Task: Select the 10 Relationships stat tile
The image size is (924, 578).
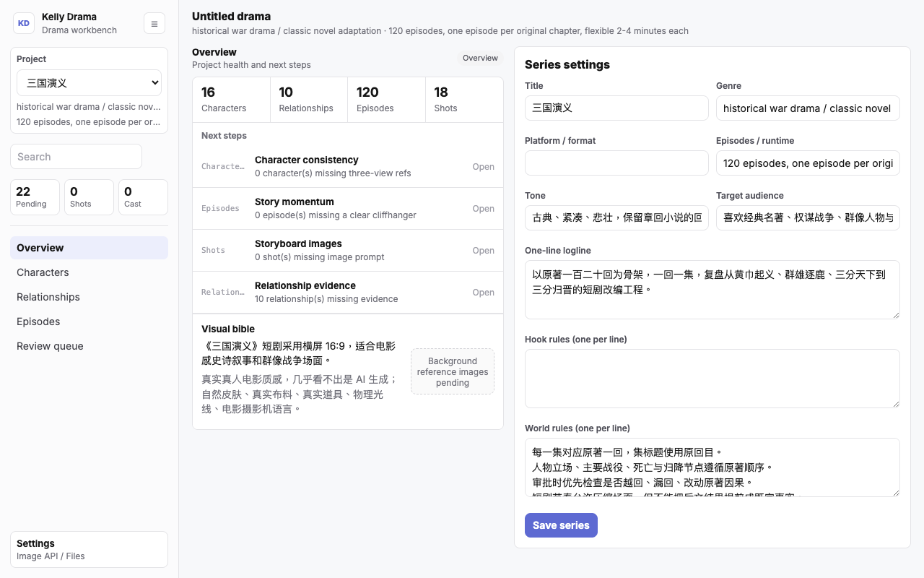Action: click(309, 100)
